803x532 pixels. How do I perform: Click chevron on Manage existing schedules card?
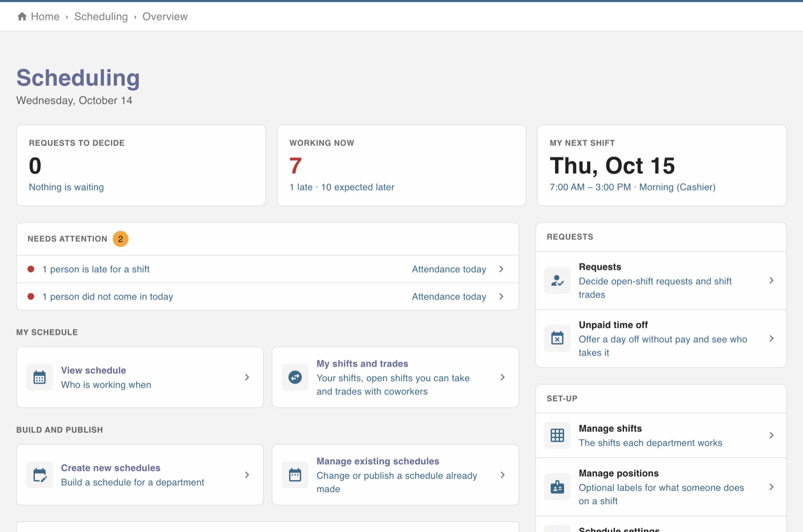pyautogui.click(x=502, y=475)
